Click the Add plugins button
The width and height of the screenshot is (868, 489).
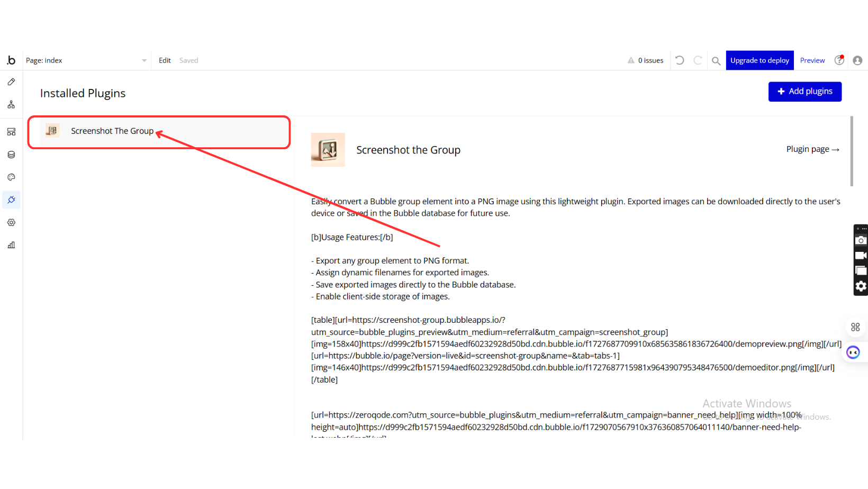coord(805,92)
